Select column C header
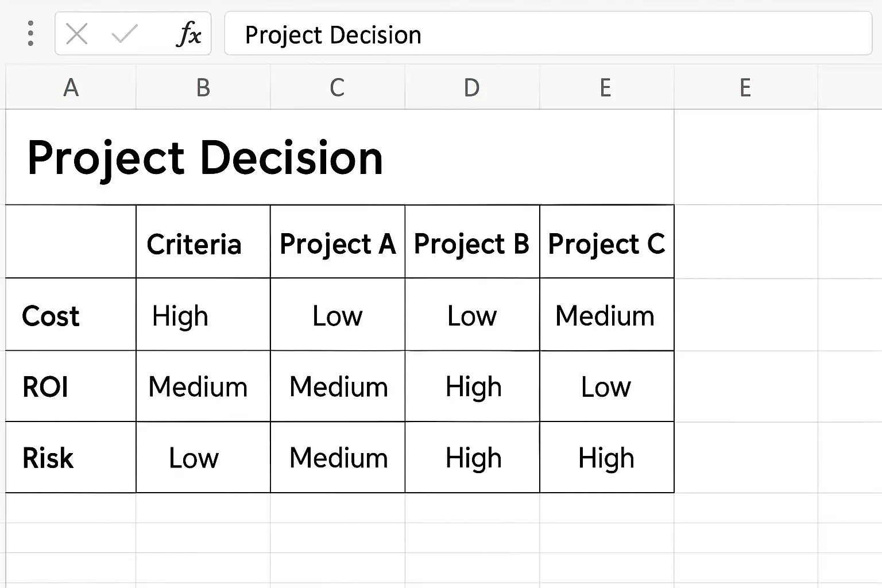This screenshot has width=882, height=588. (338, 87)
